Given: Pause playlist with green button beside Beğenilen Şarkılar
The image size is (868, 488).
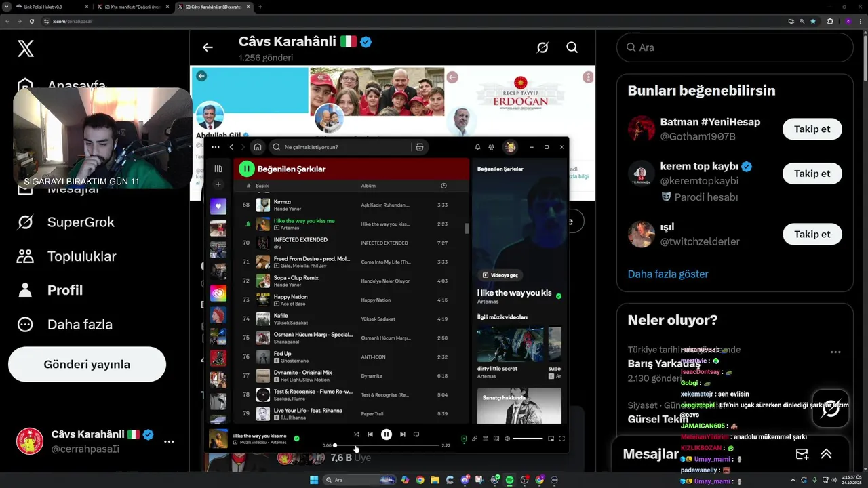Looking at the screenshot, I should click(x=246, y=169).
